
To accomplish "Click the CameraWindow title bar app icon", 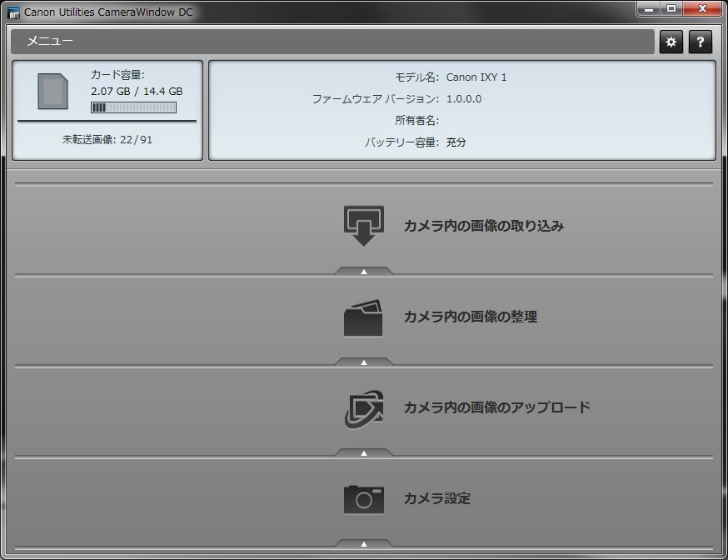I will pyautogui.click(x=14, y=12).
